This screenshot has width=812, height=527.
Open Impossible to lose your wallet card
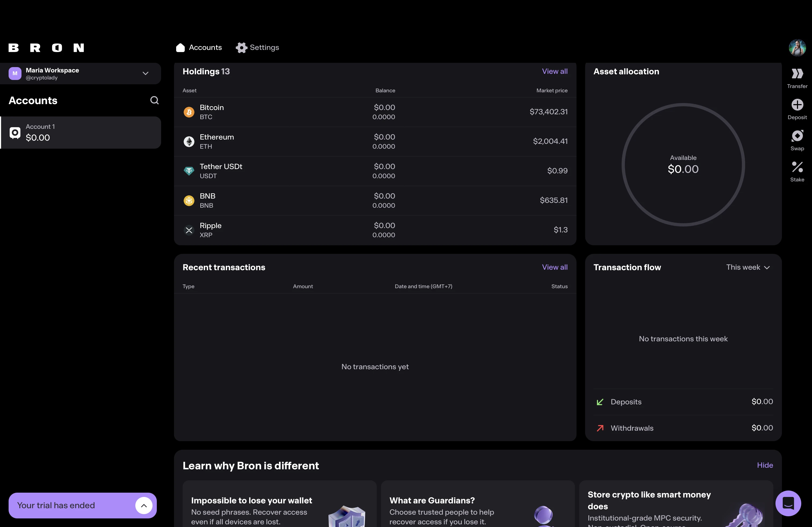coord(280,504)
